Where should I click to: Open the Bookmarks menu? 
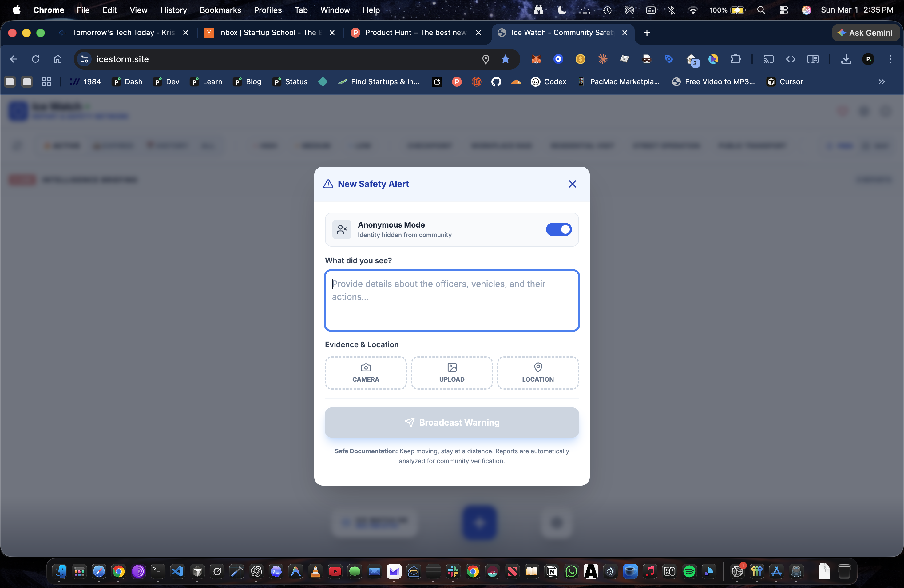tap(220, 10)
